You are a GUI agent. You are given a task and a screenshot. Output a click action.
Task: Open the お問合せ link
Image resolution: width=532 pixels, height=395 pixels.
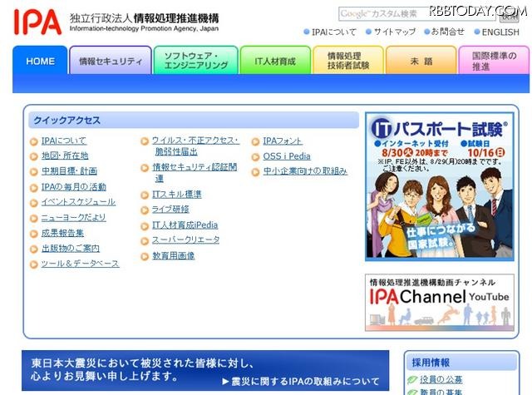(x=447, y=32)
